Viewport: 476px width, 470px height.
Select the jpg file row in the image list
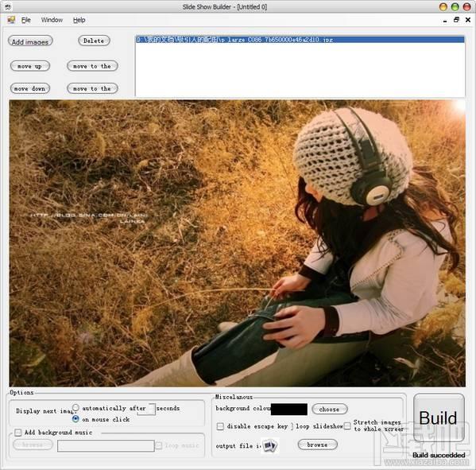click(300, 40)
